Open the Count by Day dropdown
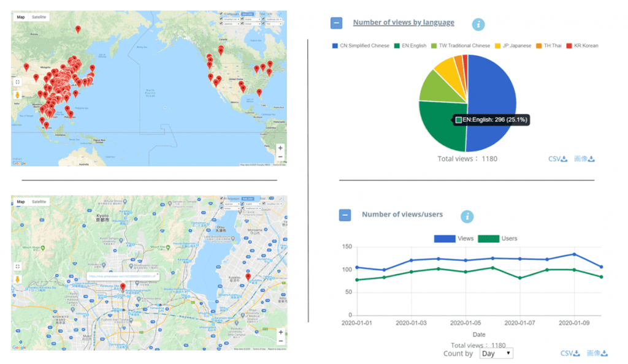The width and height of the screenshot is (628, 364). [x=496, y=354]
